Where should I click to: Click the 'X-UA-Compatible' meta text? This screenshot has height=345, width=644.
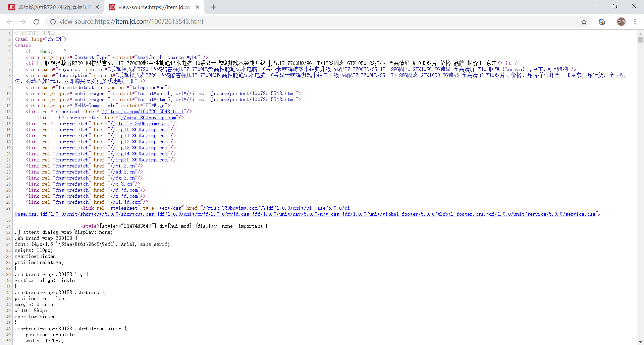(x=95, y=106)
